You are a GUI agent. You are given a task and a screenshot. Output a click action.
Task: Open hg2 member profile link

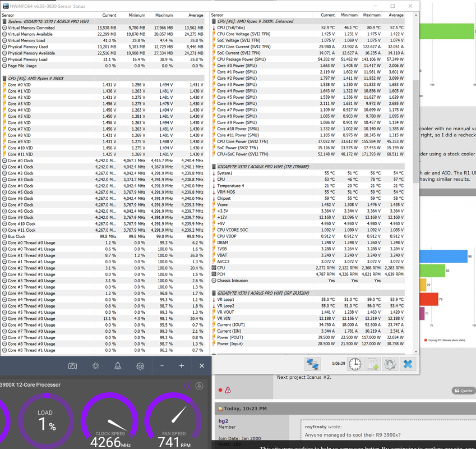(223, 421)
